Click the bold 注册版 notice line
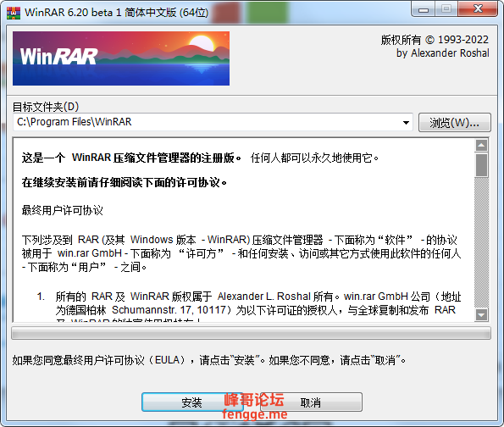 [131, 158]
